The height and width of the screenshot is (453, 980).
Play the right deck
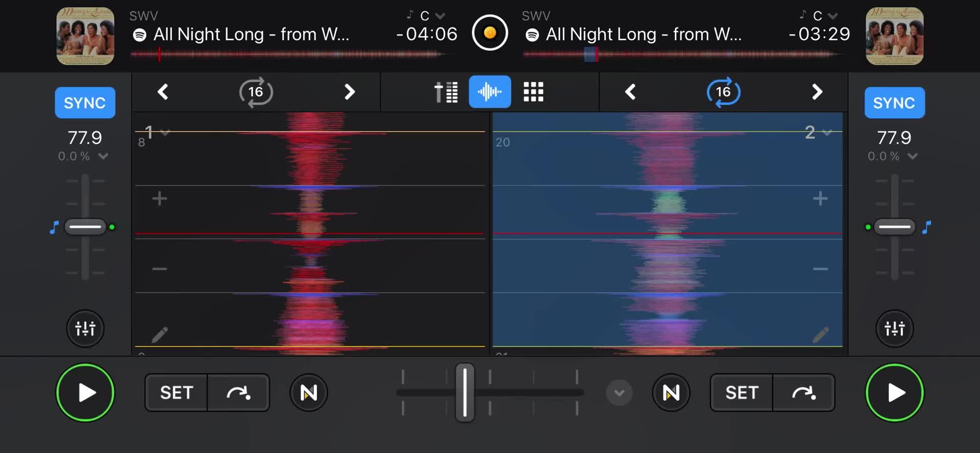tap(895, 393)
